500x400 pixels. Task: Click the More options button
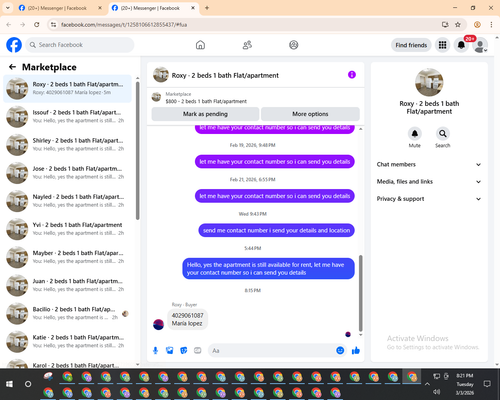click(x=310, y=114)
